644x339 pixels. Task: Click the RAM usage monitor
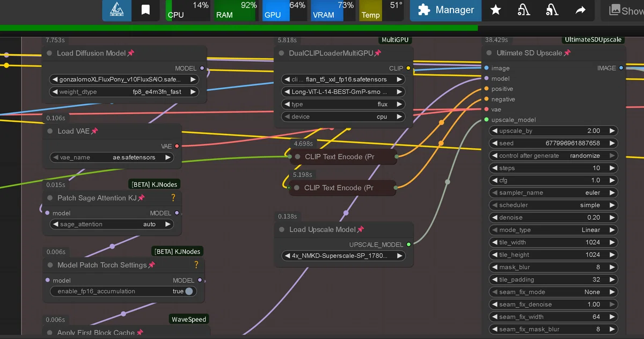click(x=236, y=10)
